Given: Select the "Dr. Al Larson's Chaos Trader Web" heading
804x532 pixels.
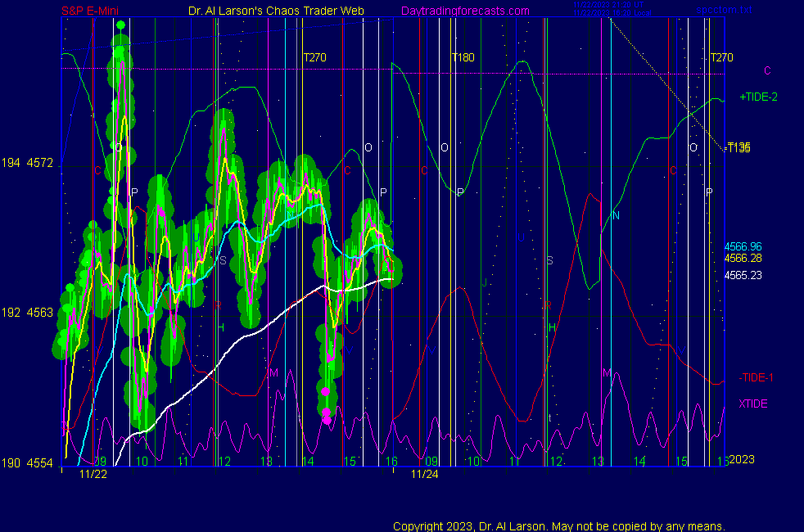Looking at the screenshot, I should (x=276, y=11).
